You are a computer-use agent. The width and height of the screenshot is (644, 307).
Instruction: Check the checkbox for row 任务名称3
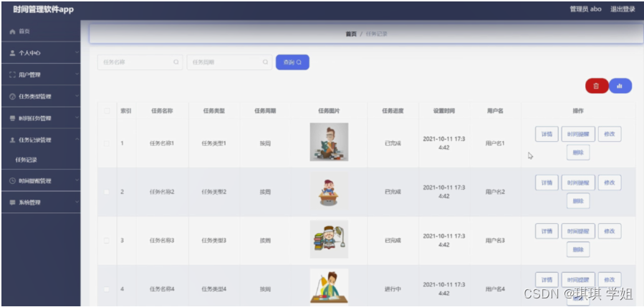pyautogui.click(x=107, y=240)
